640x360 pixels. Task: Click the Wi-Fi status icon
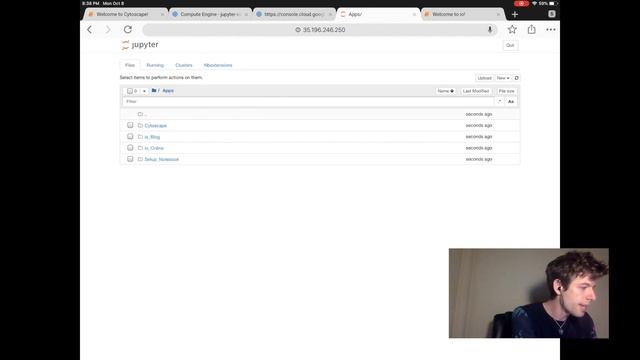tap(534, 3)
